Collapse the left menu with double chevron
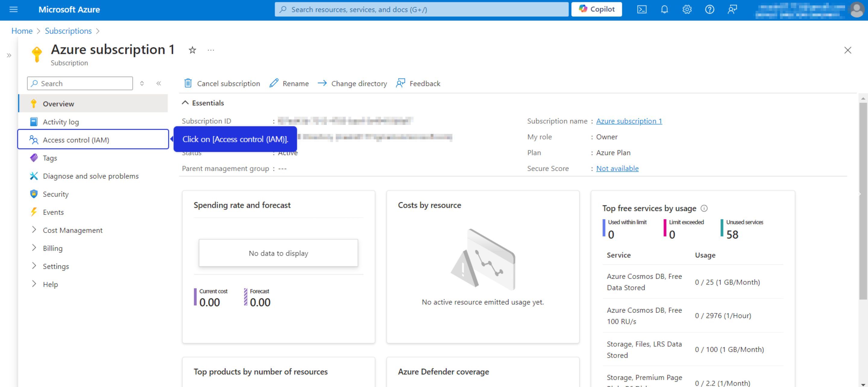Screen dimensions: 868x387 [x=159, y=83]
